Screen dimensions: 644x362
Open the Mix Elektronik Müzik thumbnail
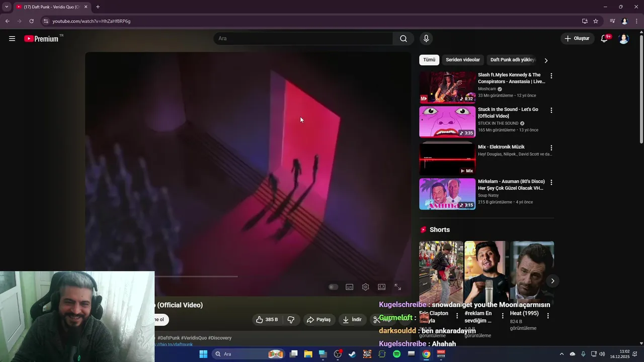[447, 159]
